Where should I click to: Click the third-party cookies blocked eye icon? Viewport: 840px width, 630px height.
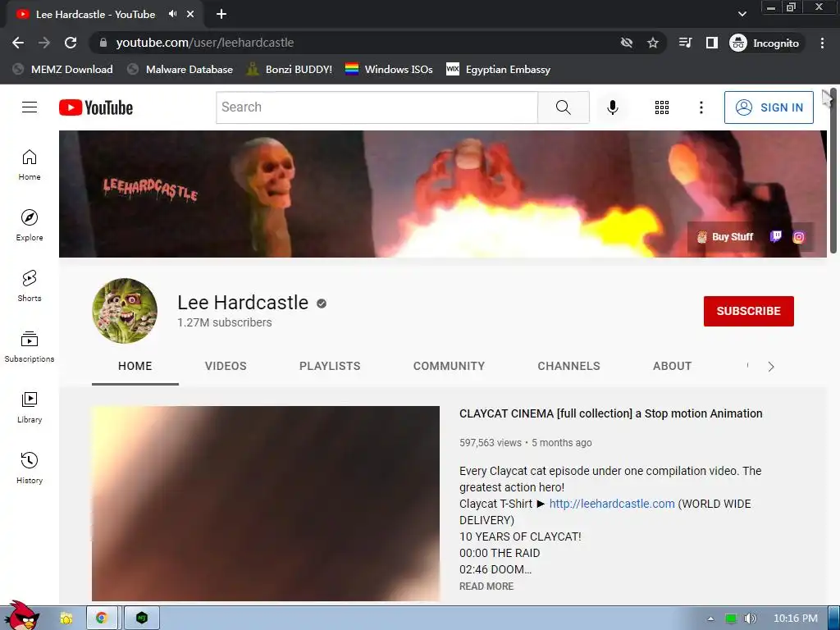pyautogui.click(x=626, y=43)
